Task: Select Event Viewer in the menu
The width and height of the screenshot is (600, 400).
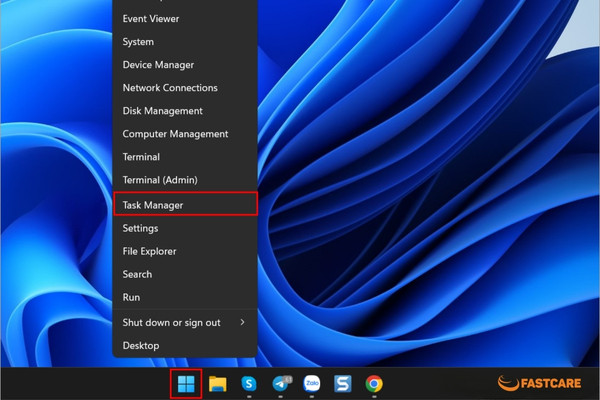Action: (x=185, y=19)
